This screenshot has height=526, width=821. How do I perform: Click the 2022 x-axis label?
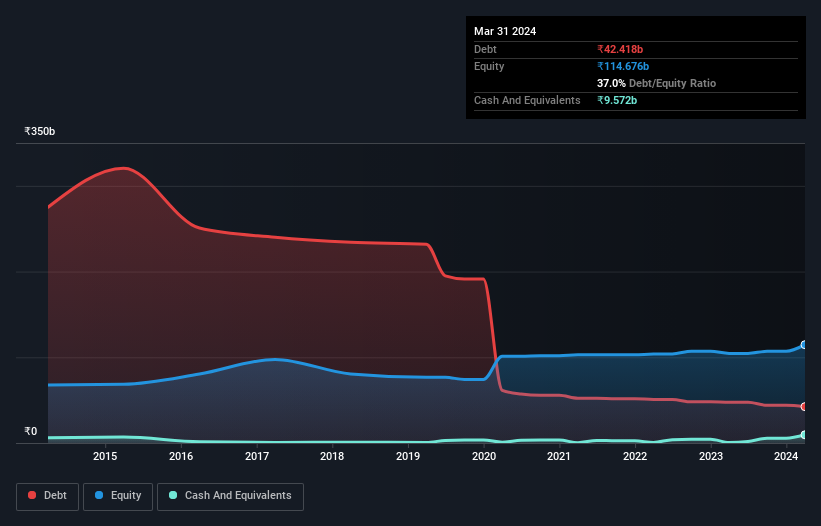click(635, 456)
